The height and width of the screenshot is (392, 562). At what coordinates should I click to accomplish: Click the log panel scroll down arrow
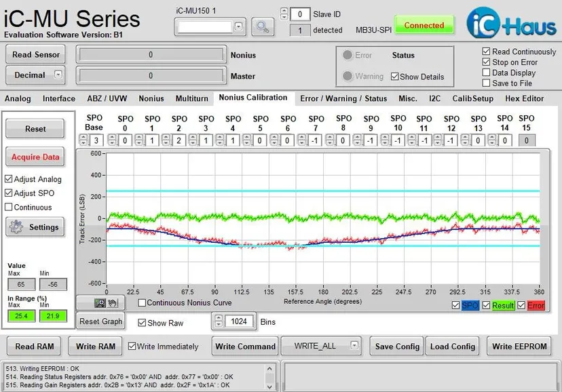(x=269, y=387)
